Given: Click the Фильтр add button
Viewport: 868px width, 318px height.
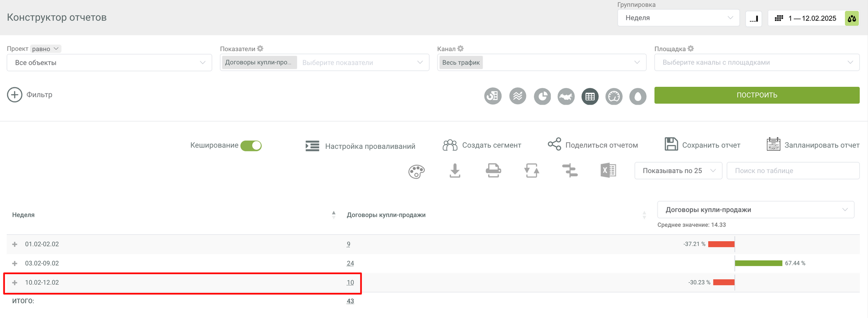Looking at the screenshot, I should click(15, 95).
